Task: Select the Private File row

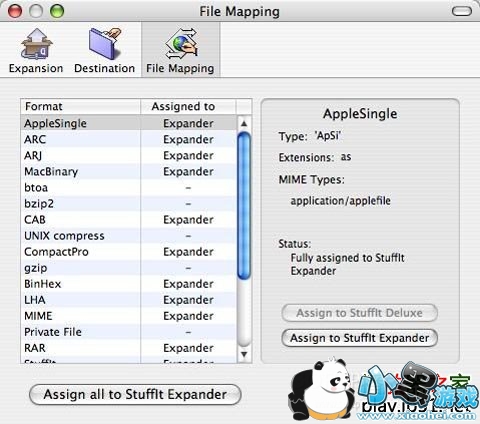Action: (128, 332)
